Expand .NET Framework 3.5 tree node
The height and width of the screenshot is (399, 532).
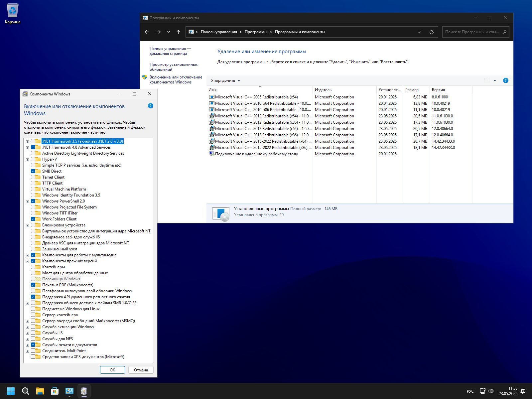[x=27, y=142]
